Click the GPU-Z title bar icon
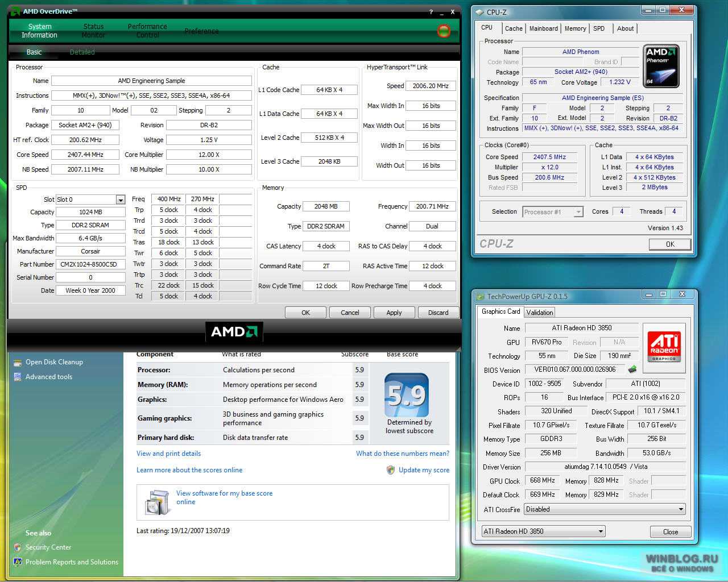This screenshot has height=582, width=728. pos(481,296)
